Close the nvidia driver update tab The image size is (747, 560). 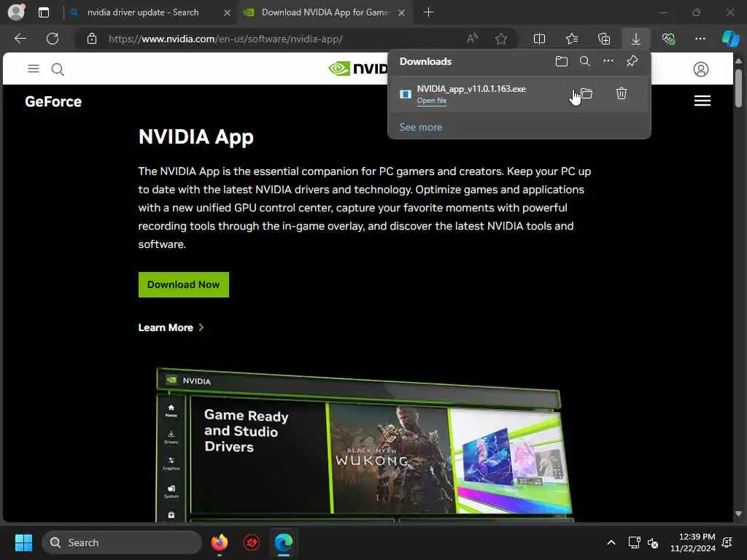coord(228,13)
